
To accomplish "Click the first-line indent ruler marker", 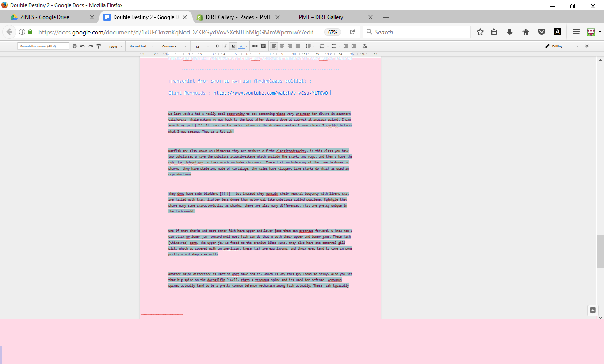I will (168, 53).
